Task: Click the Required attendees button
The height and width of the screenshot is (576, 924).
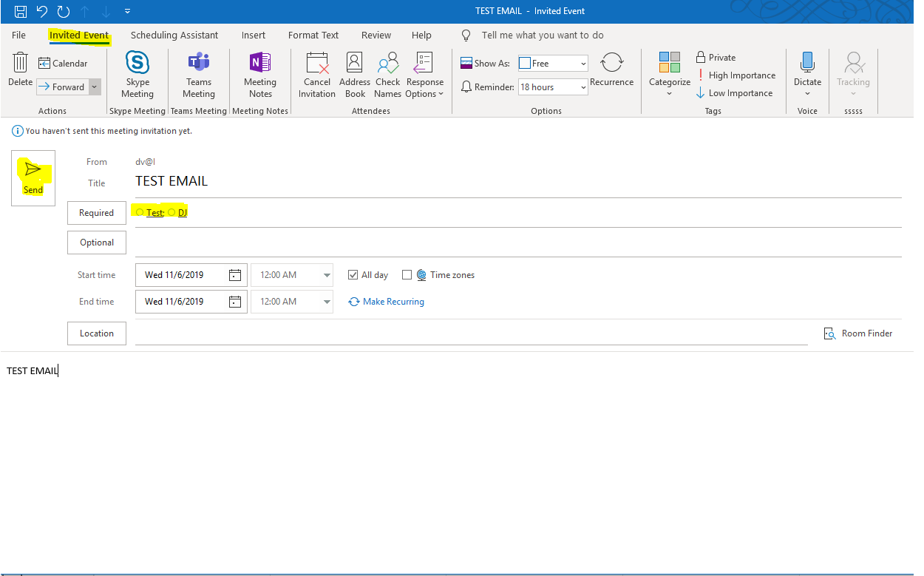Action: tap(97, 213)
